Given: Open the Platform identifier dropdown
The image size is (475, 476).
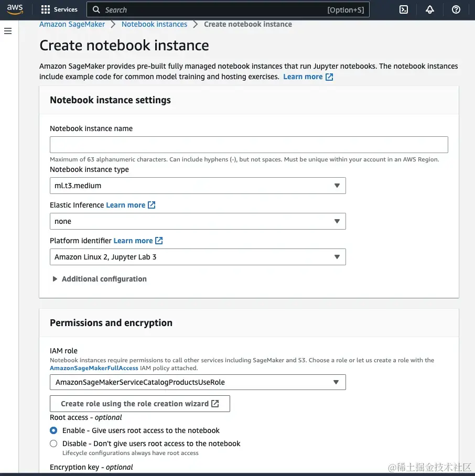Looking at the screenshot, I should pos(198,257).
